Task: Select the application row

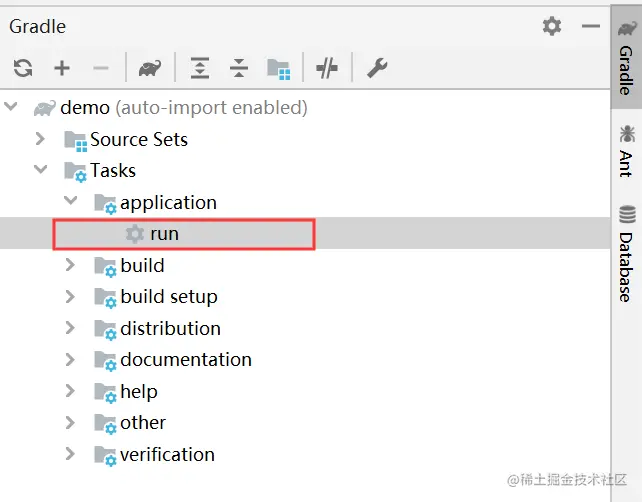Action: coord(305,202)
